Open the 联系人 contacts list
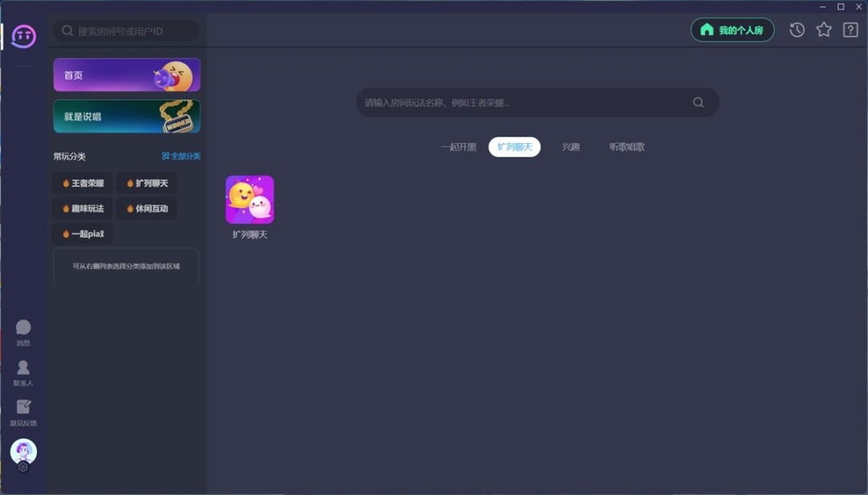The image size is (868, 495). pos(23,370)
